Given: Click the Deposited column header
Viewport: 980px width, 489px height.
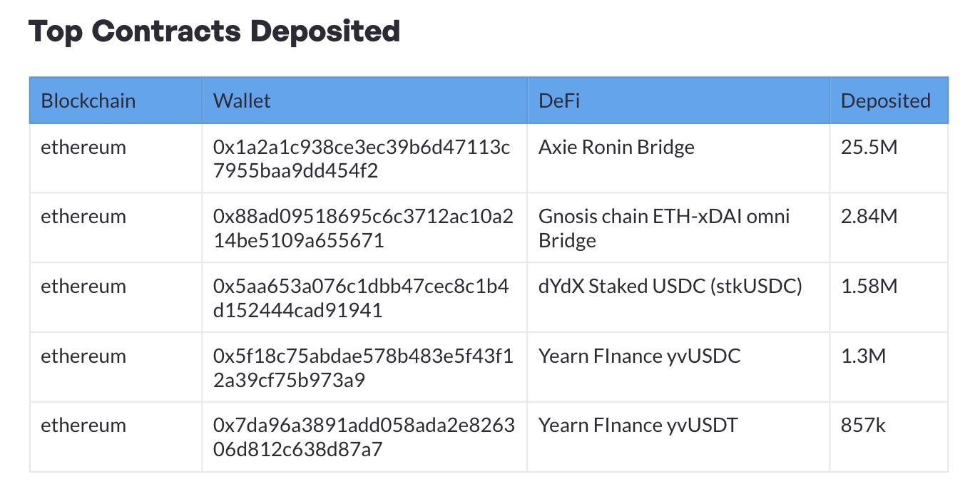Looking at the screenshot, I should (885, 101).
